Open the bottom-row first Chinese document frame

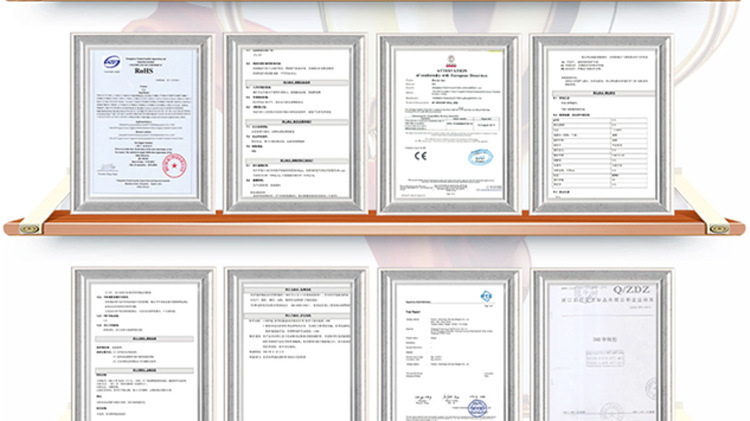[143, 344]
